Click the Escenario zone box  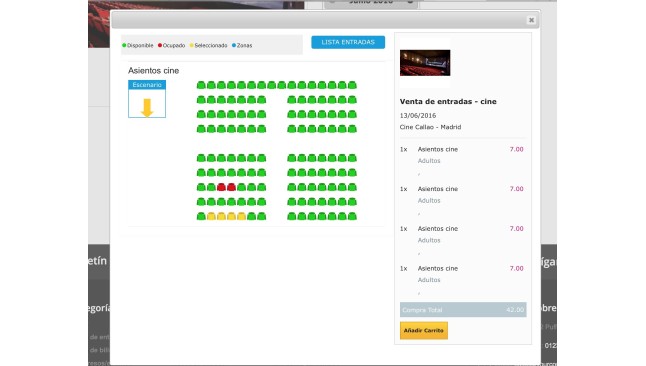coord(147,99)
